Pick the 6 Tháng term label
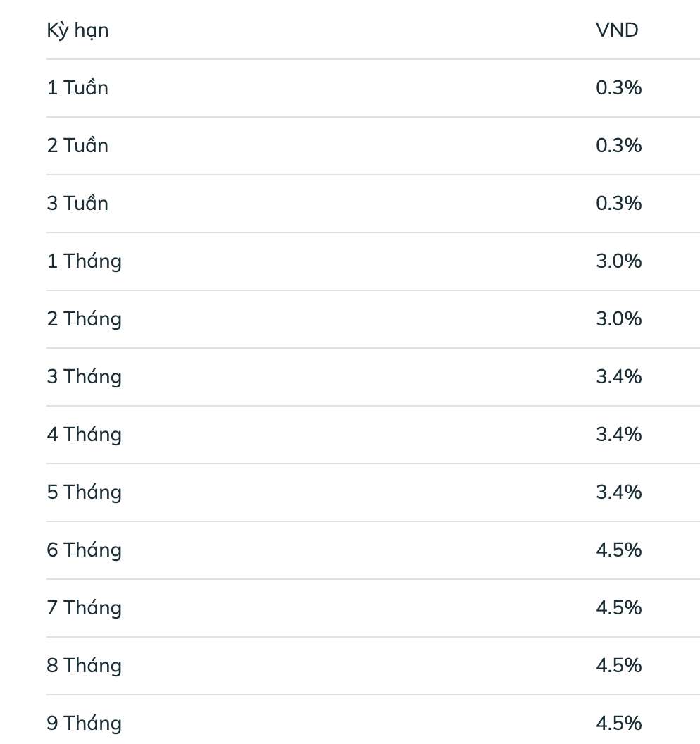Screen dimensions: 700x744 point(84,550)
